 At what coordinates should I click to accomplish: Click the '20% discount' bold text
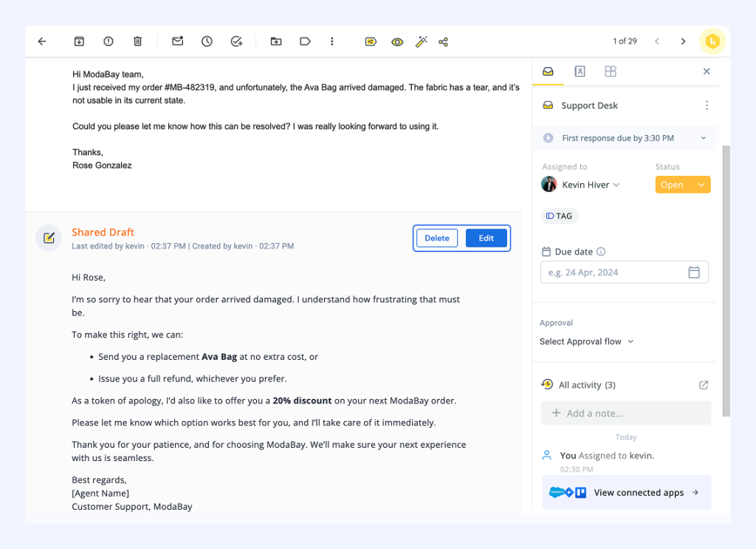[x=302, y=401]
